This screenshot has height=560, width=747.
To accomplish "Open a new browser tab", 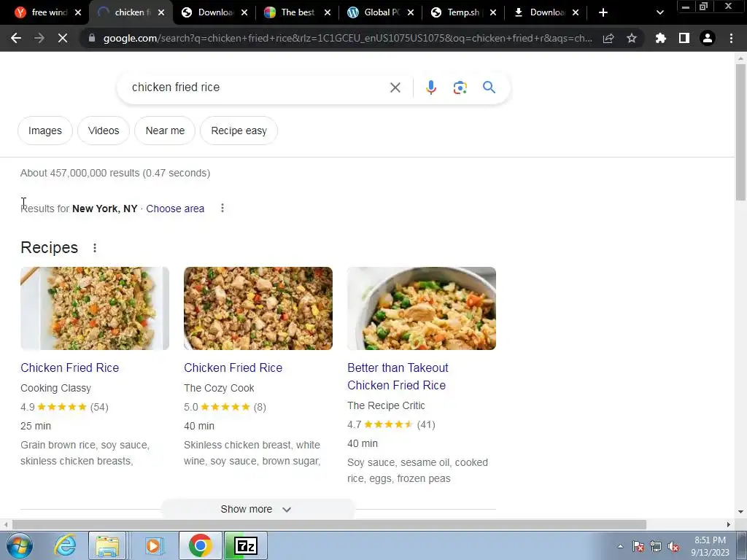I will (603, 12).
